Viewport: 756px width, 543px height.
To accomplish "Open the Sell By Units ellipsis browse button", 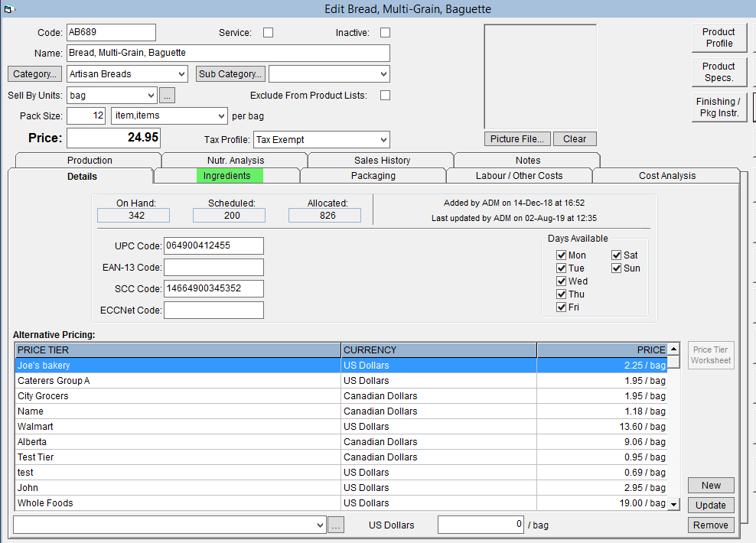I will [x=168, y=96].
